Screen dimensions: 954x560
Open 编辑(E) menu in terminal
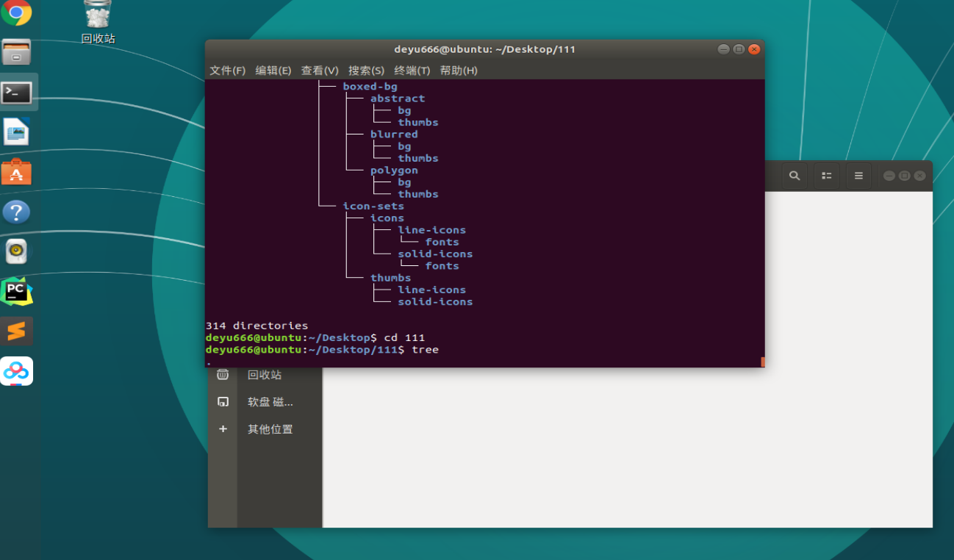pos(273,71)
